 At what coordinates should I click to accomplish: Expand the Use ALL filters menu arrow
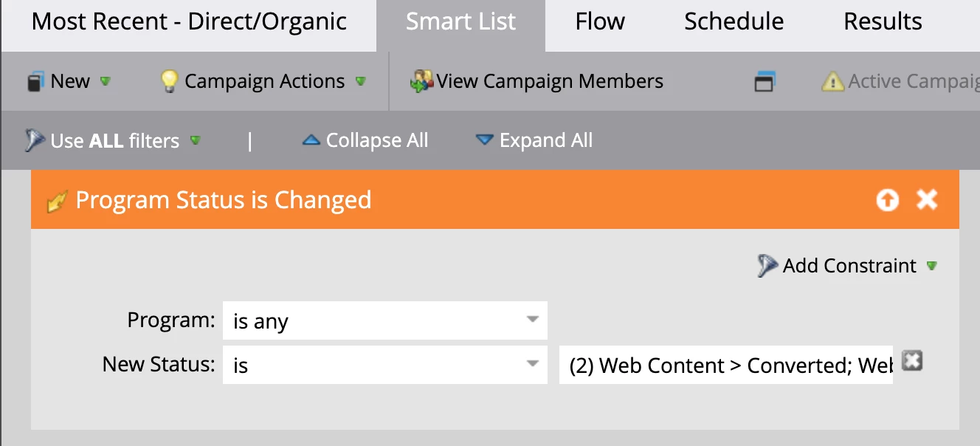(196, 140)
